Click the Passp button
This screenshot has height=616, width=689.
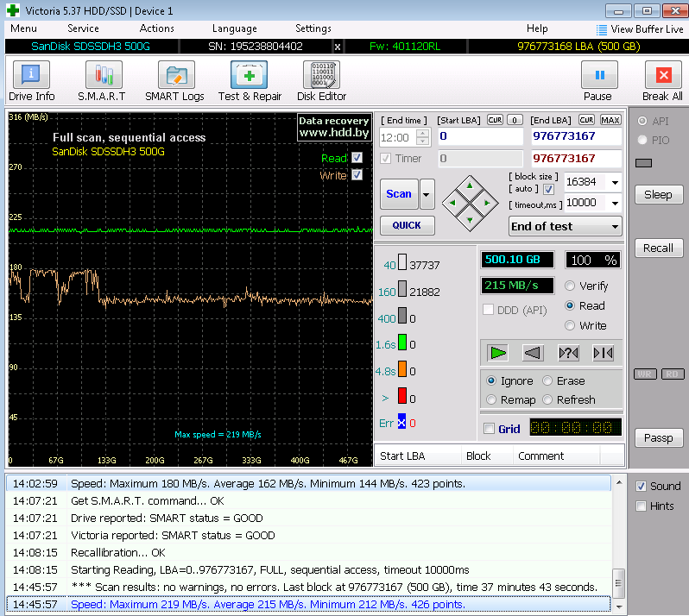pos(658,438)
